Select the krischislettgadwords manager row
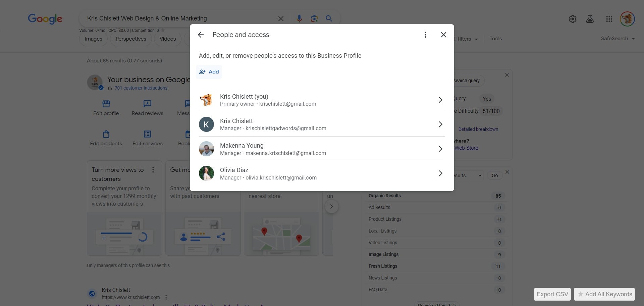Screen dimensions: 644x306 322,124
